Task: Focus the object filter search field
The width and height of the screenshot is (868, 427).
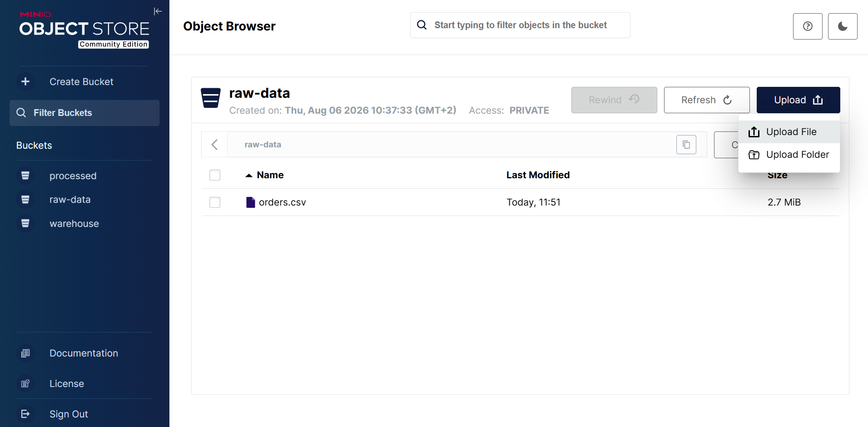Action: [x=520, y=25]
